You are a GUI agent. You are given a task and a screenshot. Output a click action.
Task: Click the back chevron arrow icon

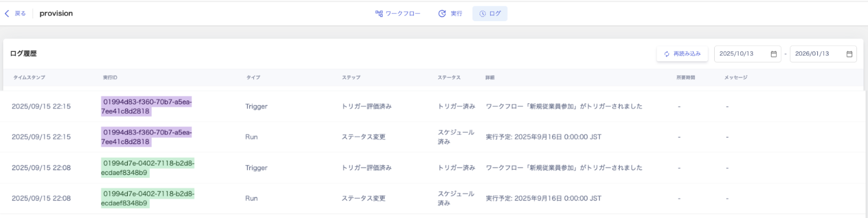[x=7, y=14]
